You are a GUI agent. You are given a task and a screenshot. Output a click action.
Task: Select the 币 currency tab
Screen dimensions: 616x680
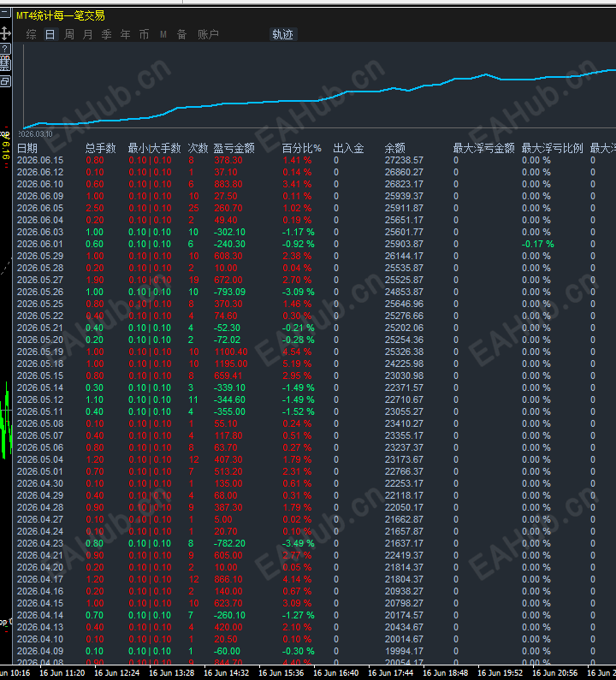[144, 34]
